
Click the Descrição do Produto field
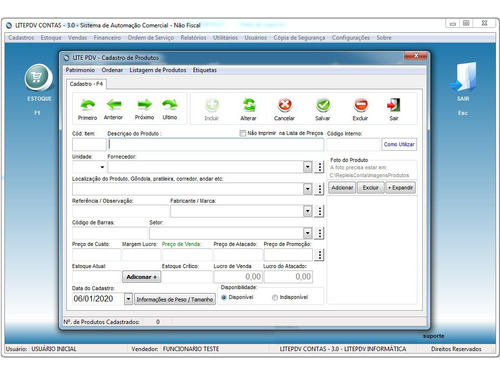tap(216, 145)
